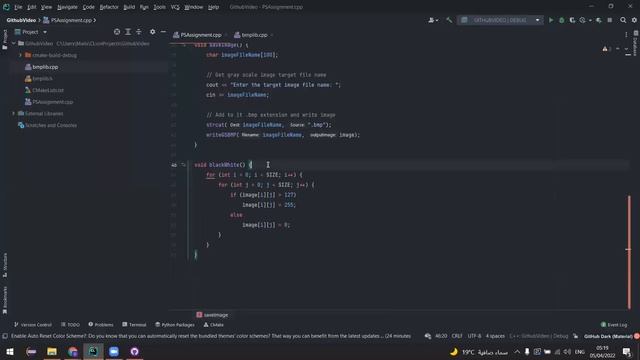Open TODO tool window
This screenshot has width=640, height=360.
click(x=70, y=325)
